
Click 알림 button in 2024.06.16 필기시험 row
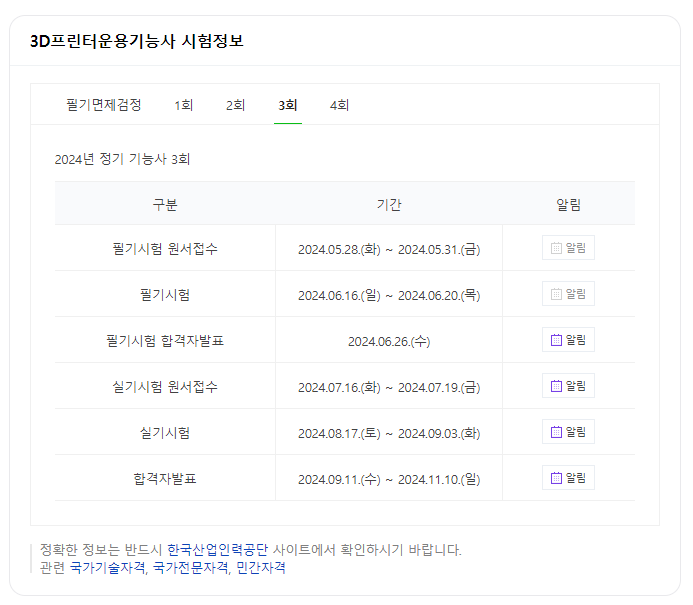[x=568, y=294]
